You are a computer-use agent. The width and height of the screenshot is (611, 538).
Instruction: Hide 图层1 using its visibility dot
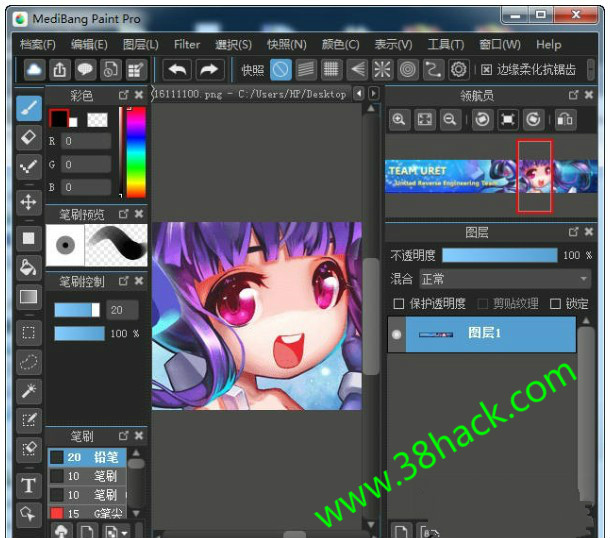tap(397, 335)
